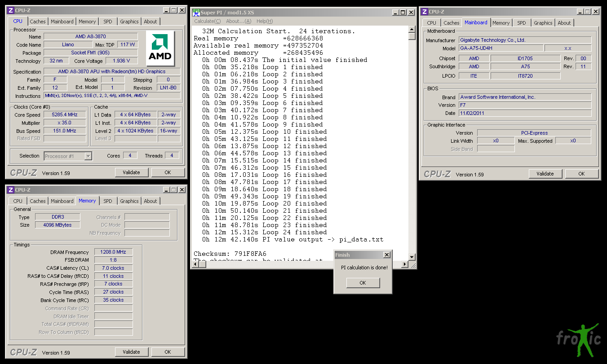Open About tab in top-left CPU-Z window
Viewport: 607px width, 364px height.
click(x=151, y=22)
